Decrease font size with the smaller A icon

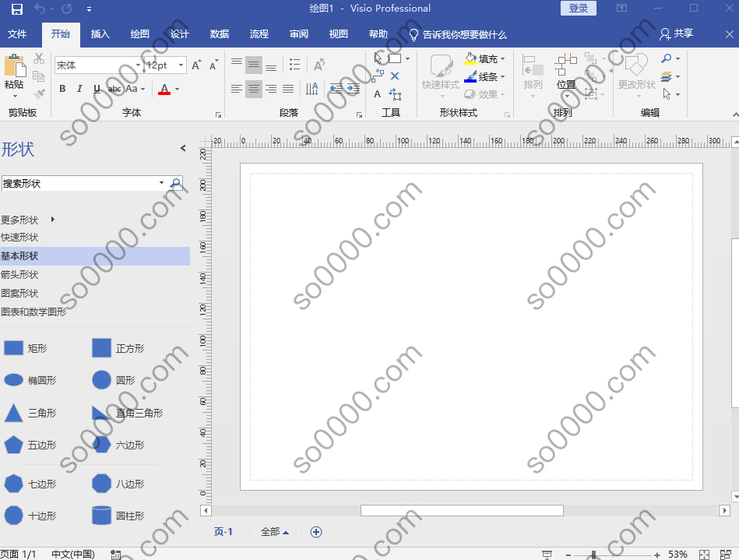click(213, 65)
